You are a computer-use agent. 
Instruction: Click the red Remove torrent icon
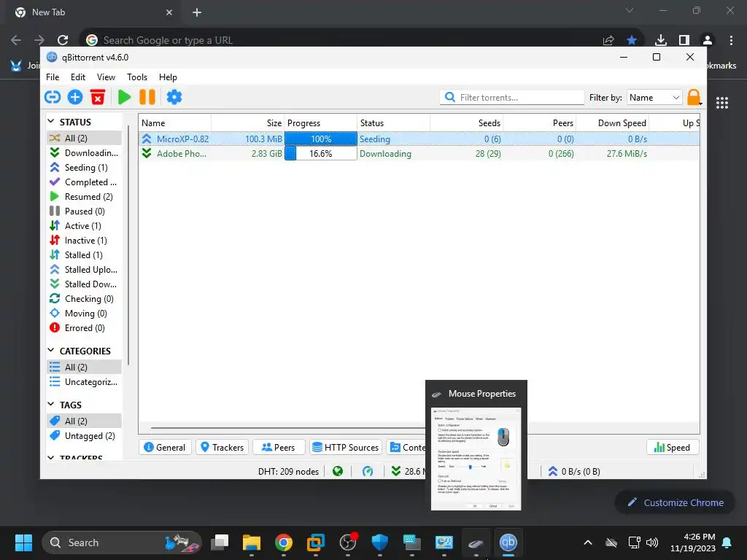pos(98,97)
